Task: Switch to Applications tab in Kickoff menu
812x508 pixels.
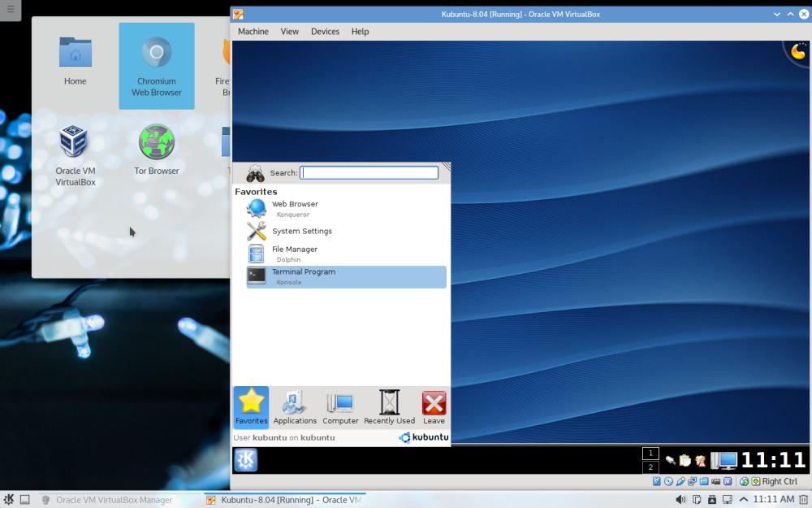Action: (x=295, y=406)
